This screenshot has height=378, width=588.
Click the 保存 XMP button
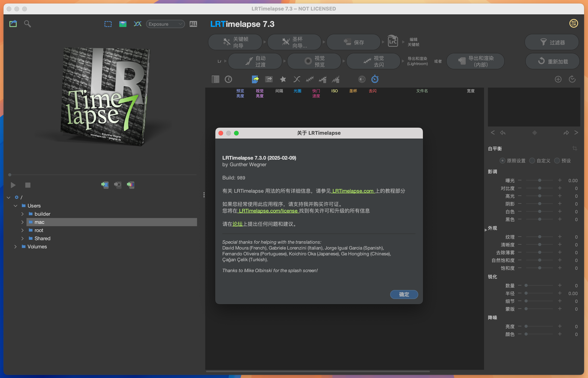pyautogui.click(x=353, y=42)
